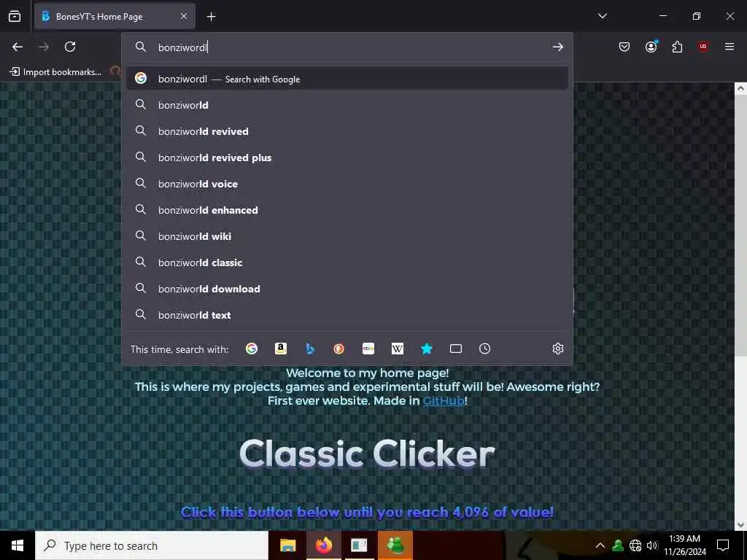The height and width of the screenshot is (560, 747).
Task: Open the Windows notification center
Action: 723,545
